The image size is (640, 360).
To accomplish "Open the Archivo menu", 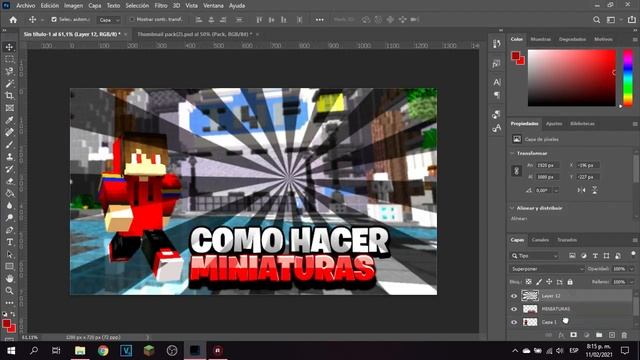I will (26, 6).
